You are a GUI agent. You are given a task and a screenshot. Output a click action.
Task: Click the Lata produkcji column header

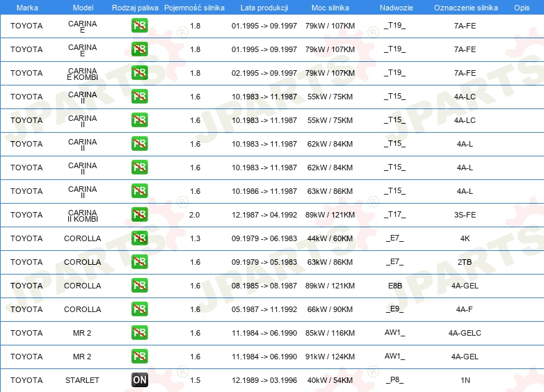pos(264,8)
